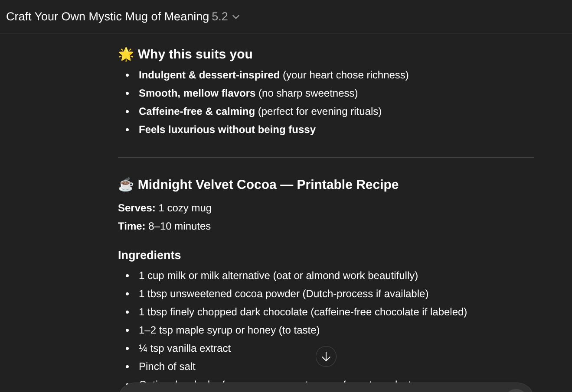Click the chat title "Craft Your Own Mystic Mug of Meaning"

(108, 17)
